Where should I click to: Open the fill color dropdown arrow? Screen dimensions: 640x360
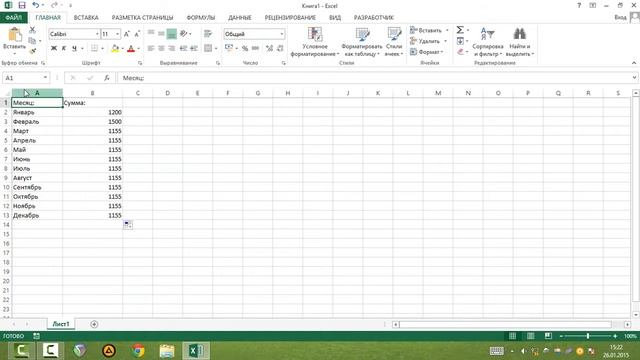tap(122, 49)
